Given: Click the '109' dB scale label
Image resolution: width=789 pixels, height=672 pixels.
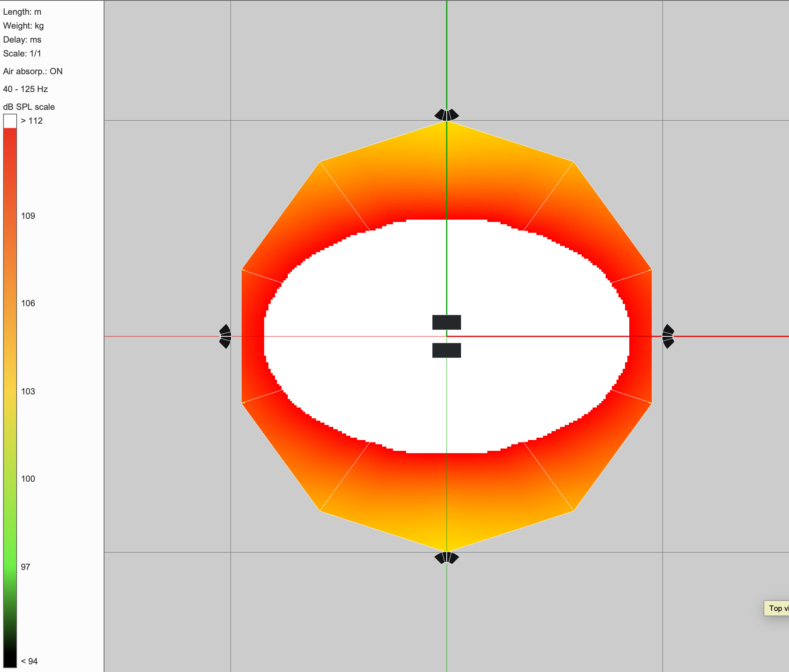Looking at the screenshot, I should 28,216.
